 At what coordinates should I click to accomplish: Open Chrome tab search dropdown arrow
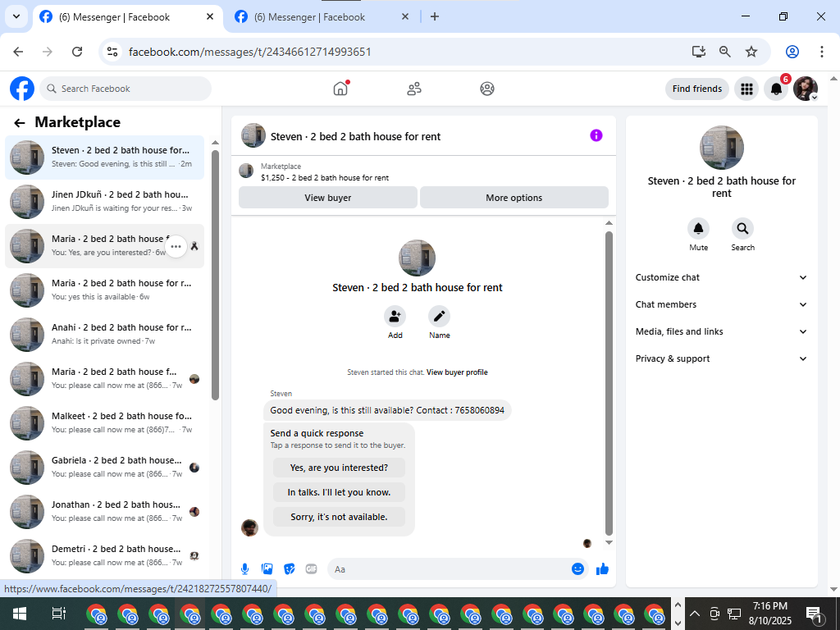coord(16,16)
